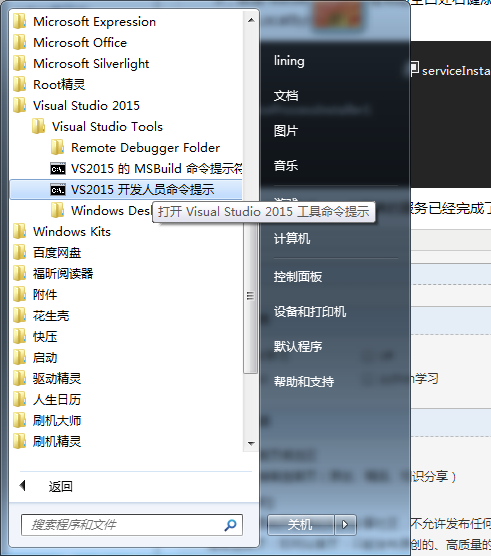Click the 百度网盘 folder icon

19,252
